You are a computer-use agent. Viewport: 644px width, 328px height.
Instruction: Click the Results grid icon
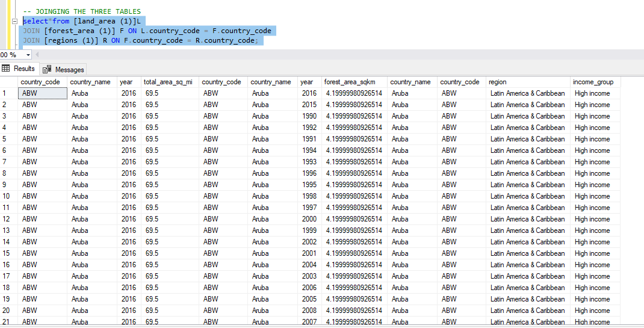click(x=6, y=68)
